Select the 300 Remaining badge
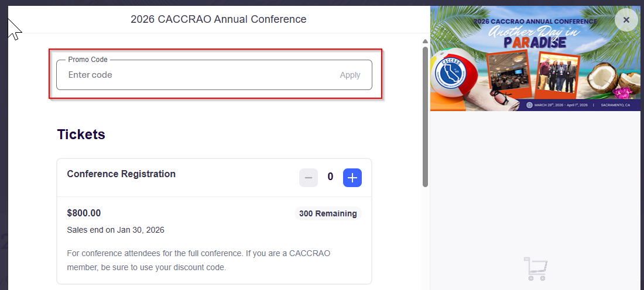The image size is (644, 290). [328, 213]
